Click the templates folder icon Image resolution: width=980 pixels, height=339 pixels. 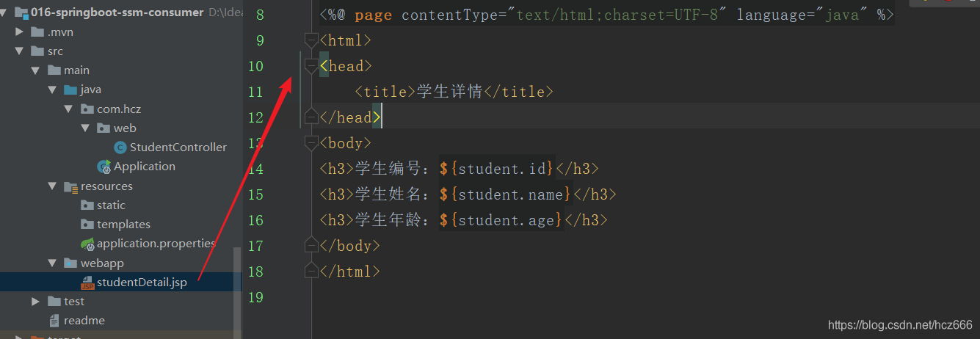pyautogui.click(x=87, y=224)
